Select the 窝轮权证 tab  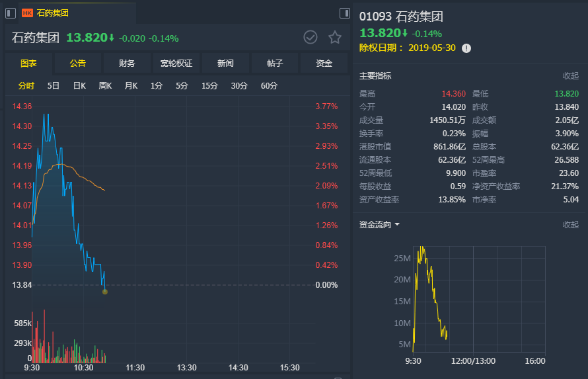tap(176, 63)
